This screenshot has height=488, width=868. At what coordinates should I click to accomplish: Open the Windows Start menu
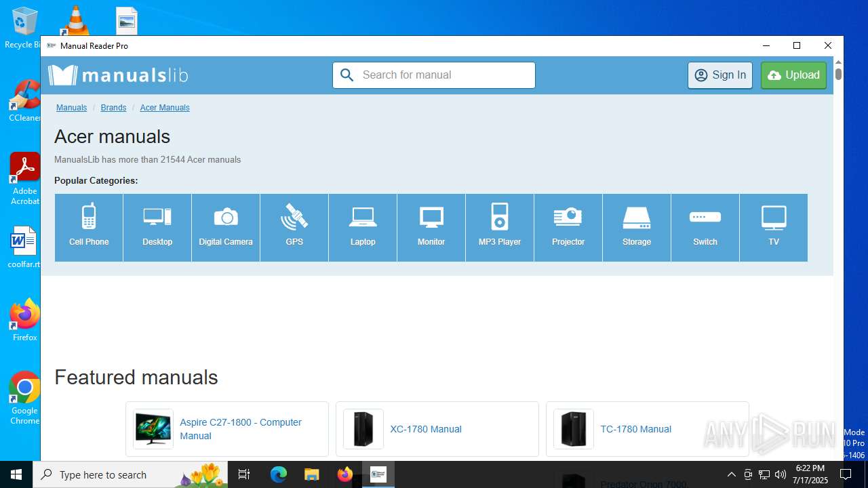16,474
